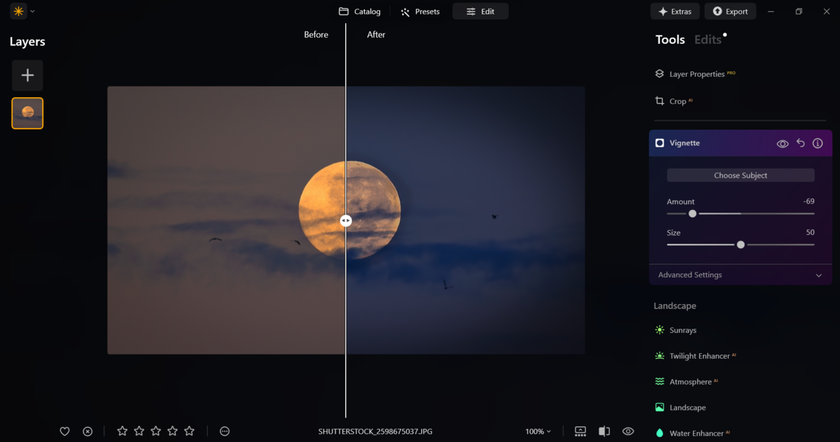Toggle Vignette effect visibility eye
Screen dimensions: 840x442
[x=782, y=144]
